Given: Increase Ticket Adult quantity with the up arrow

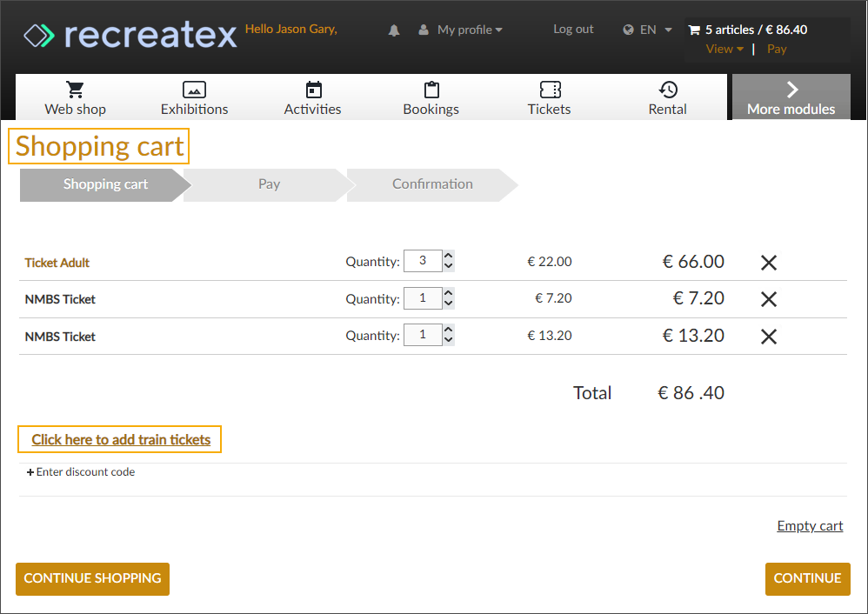Looking at the screenshot, I should [448, 256].
